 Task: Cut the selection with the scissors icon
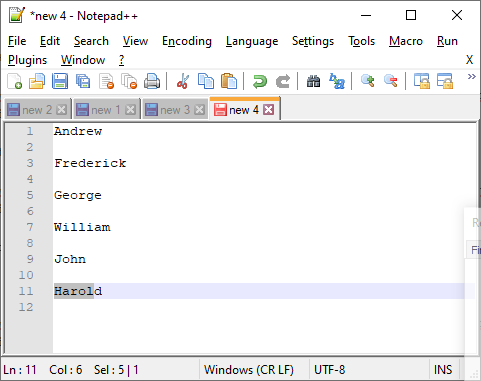(x=183, y=81)
